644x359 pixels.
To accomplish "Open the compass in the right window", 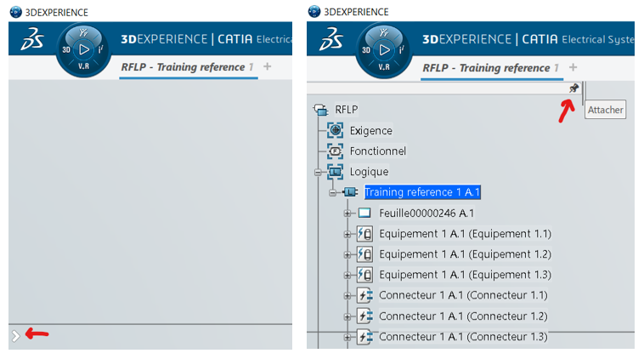I will point(384,50).
